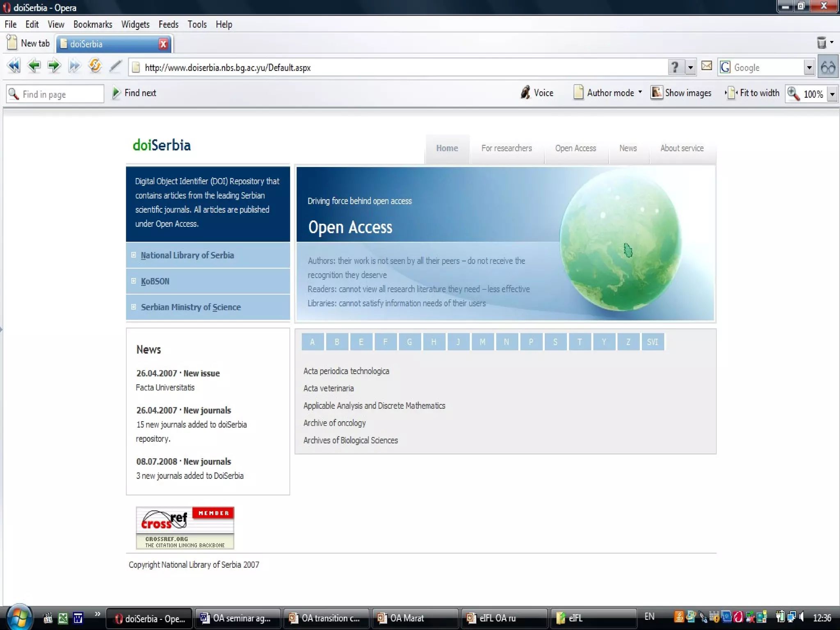The width and height of the screenshot is (840, 630).
Task: Click the binoculars search icon
Action: 828,67
